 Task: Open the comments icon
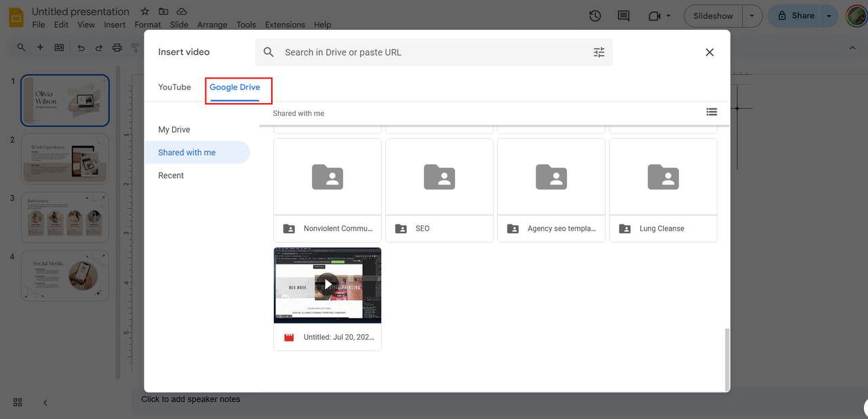tap(623, 16)
